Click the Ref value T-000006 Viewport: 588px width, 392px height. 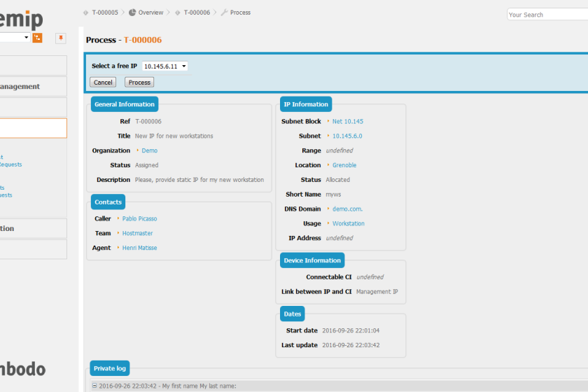point(148,122)
